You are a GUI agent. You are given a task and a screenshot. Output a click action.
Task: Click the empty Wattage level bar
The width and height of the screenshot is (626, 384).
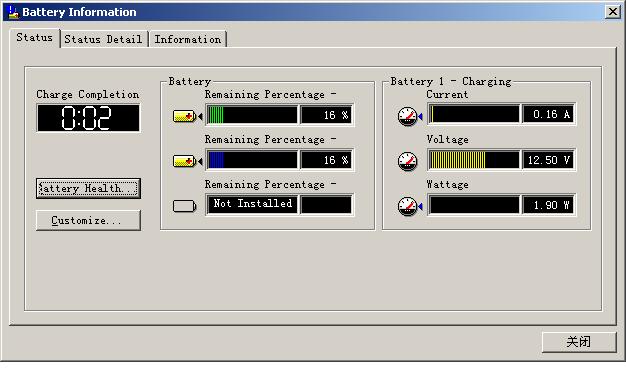[x=474, y=205]
